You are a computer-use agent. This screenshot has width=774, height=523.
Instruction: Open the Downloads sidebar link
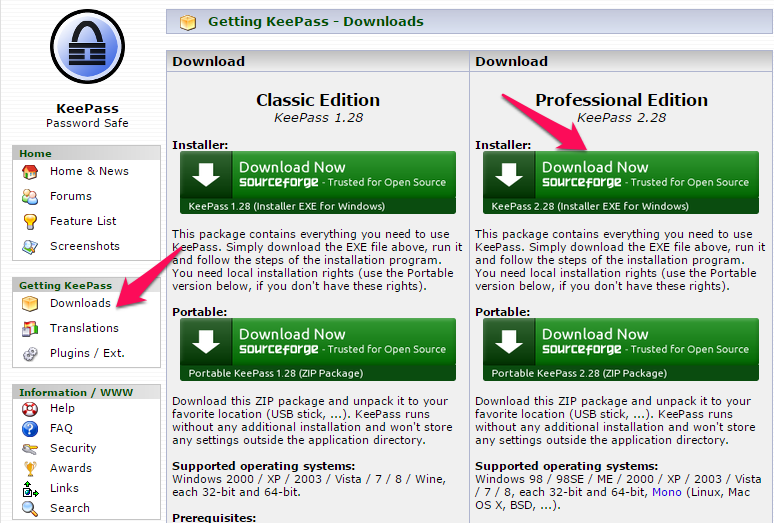pos(80,303)
